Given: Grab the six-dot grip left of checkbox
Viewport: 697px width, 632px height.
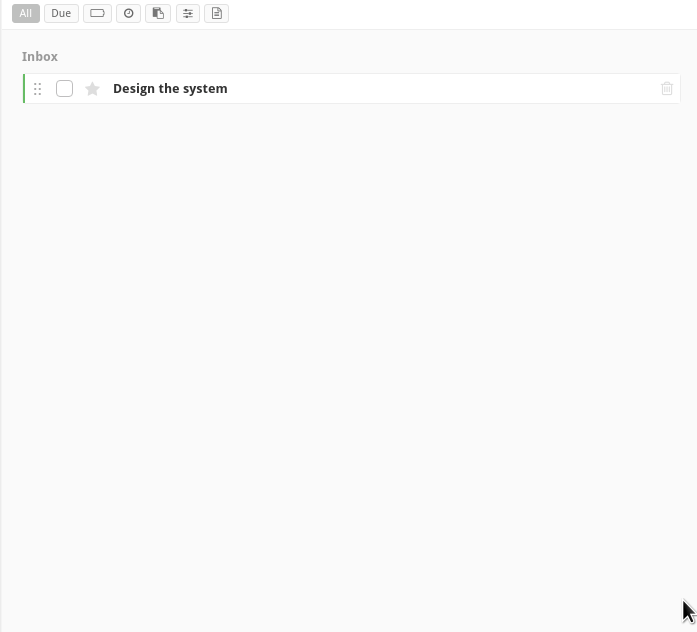Looking at the screenshot, I should click(38, 89).
